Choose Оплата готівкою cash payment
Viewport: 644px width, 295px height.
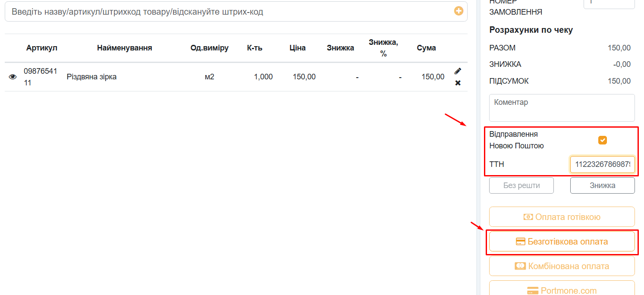562,217
